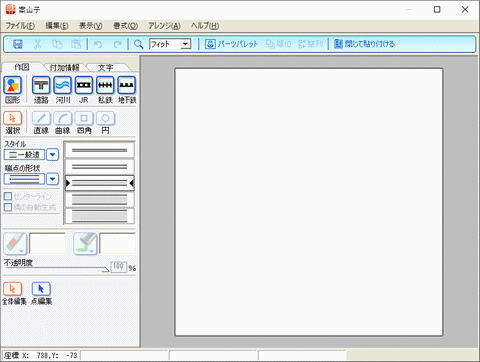Viewport: 480px width, 362px height.
Task: Click the 整列 align button
Action: pos(310,44)
